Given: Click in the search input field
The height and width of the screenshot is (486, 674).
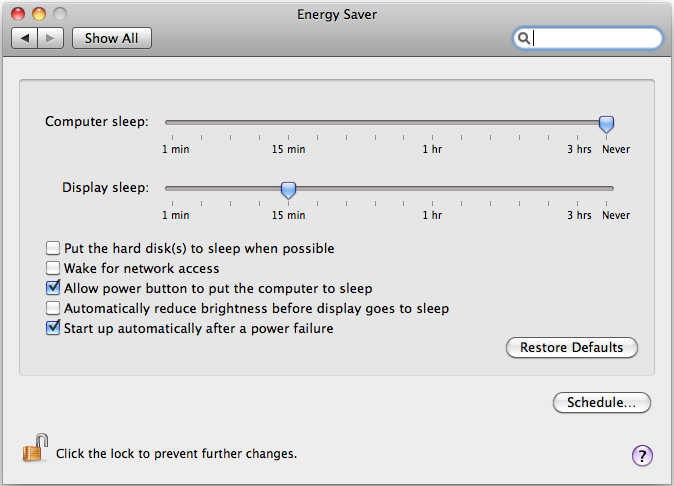Looking at the screenshot, I should click(x=595, y=38).
